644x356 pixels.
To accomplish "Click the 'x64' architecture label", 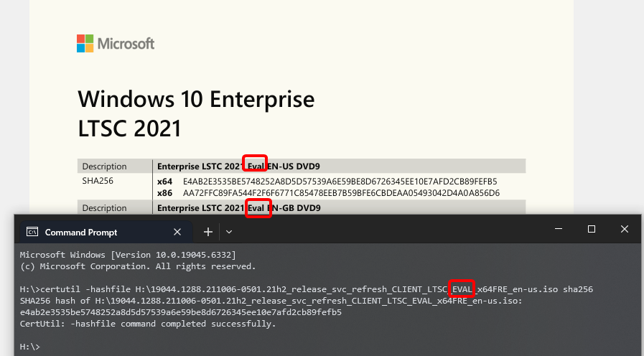I will (164, 182).
